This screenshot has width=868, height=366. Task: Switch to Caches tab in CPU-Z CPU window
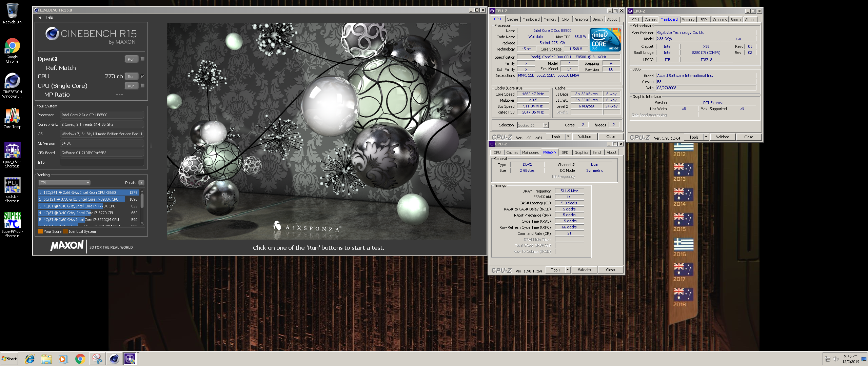(513, 20)
